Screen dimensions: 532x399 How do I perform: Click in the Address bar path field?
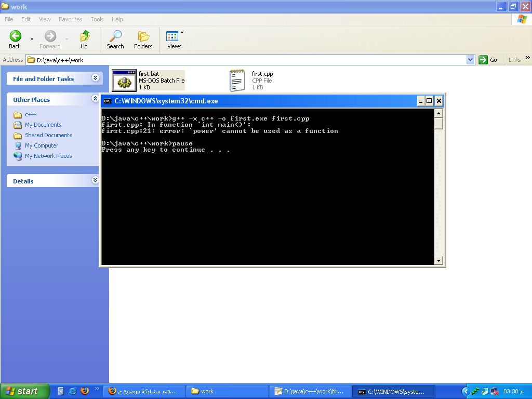[246, 60]
